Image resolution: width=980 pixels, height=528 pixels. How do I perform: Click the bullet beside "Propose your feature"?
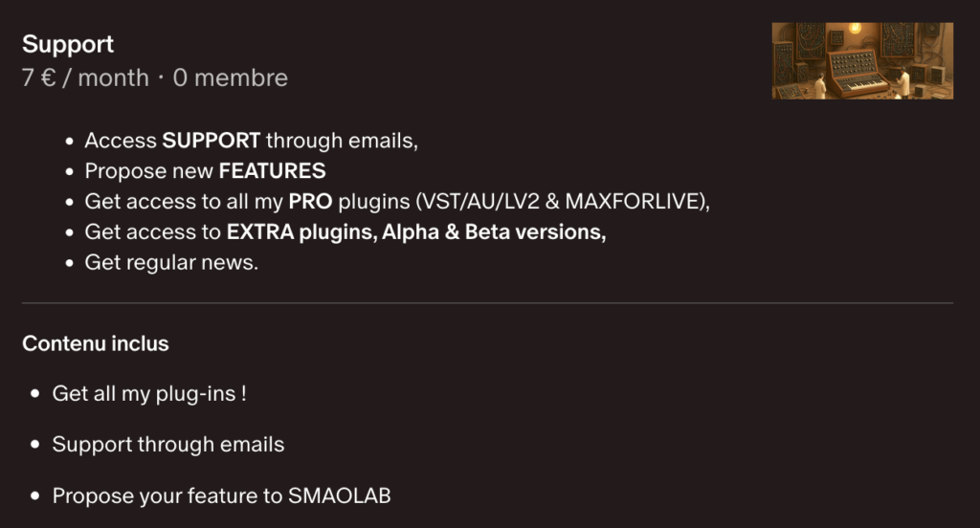pyautogui.click(x=35, y=496)
